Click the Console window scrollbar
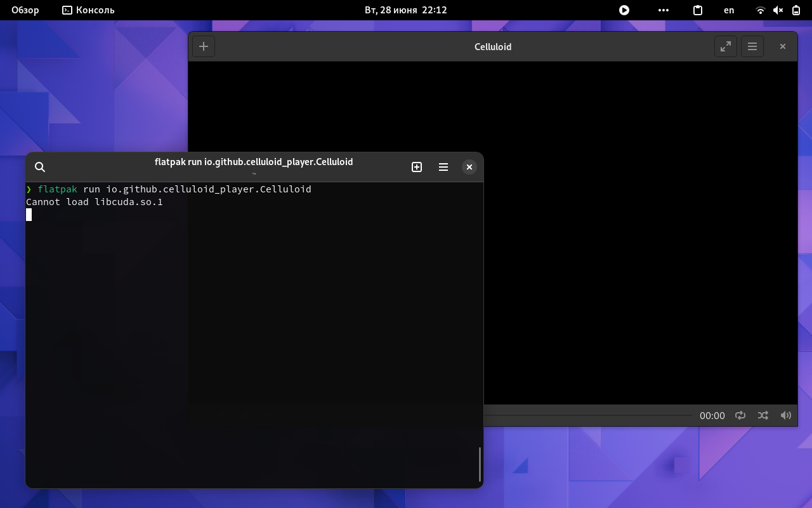 click(480, 465)
